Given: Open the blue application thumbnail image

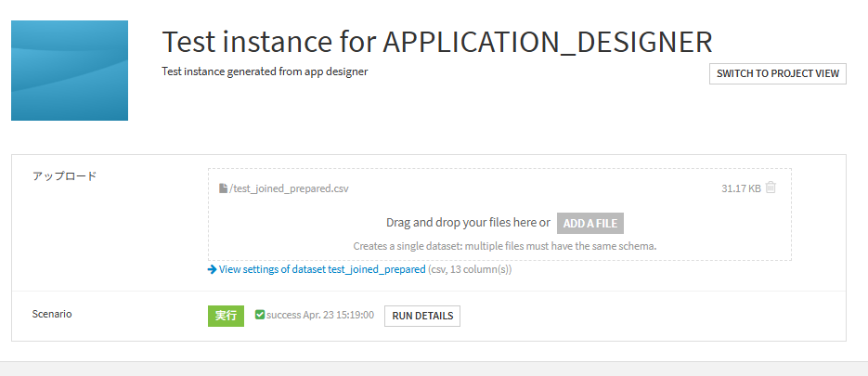Looking at the screenshot, I should coord(70,71).
